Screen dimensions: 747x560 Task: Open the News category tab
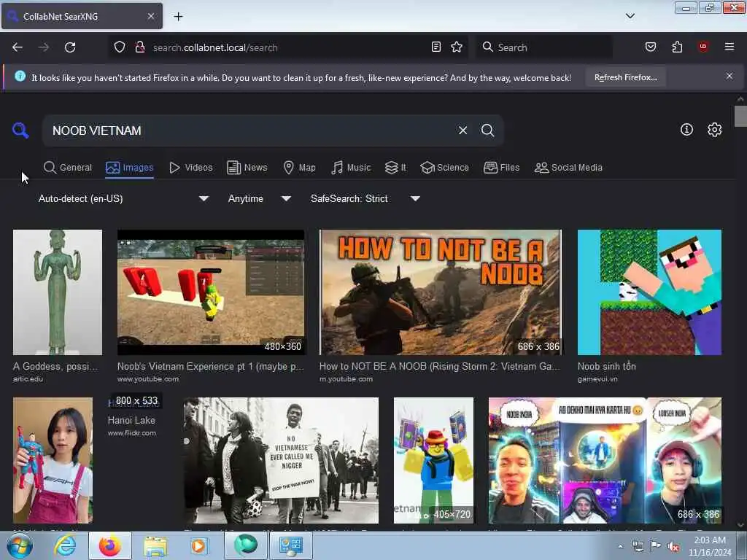point(247,168)
